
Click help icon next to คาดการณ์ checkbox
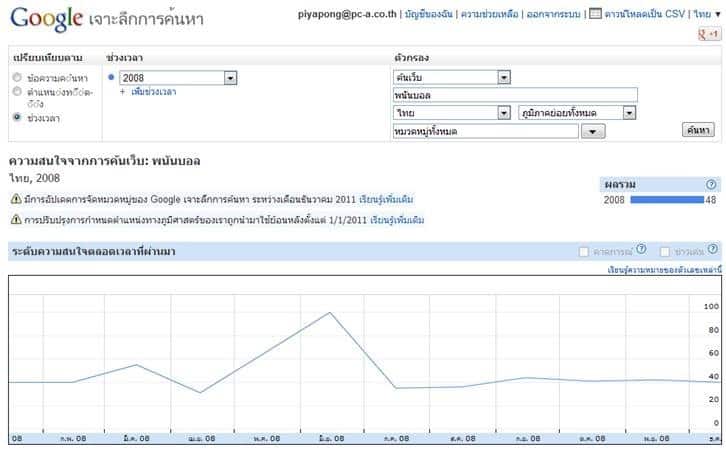point(642,250)
